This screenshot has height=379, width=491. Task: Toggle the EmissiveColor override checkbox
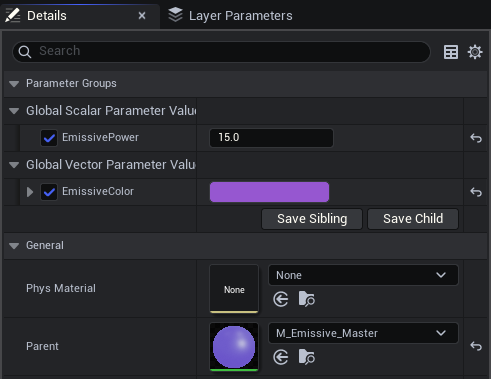49,192
